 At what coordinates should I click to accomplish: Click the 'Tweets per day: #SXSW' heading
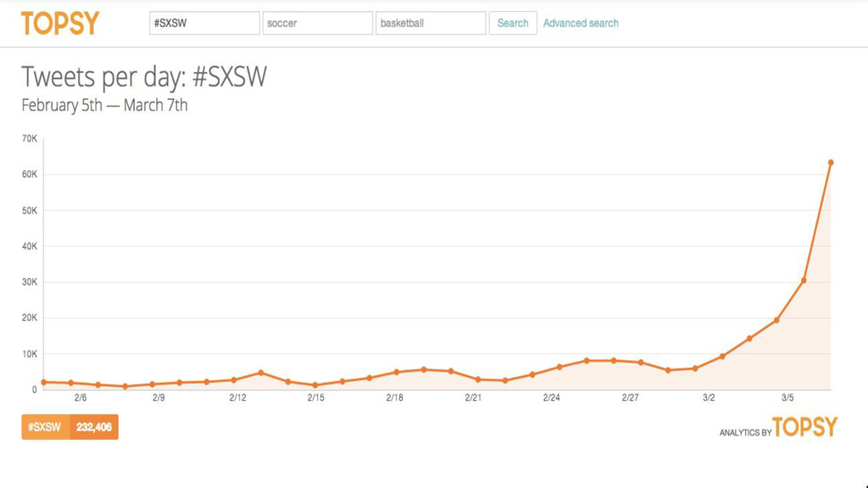tap(144, 77)
